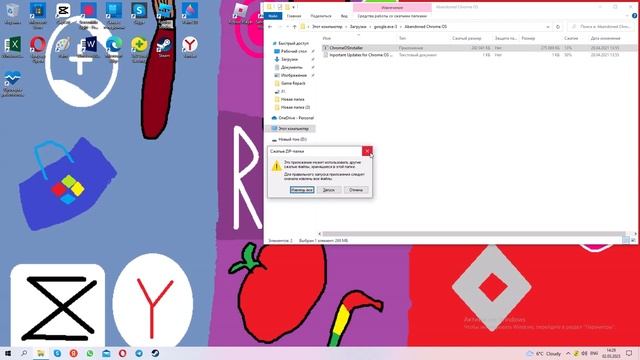Open the Share ribbon tab

[321, 16]
